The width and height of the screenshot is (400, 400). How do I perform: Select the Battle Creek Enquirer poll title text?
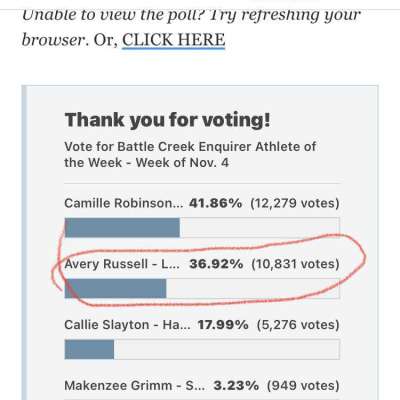[x=190, y=155]
